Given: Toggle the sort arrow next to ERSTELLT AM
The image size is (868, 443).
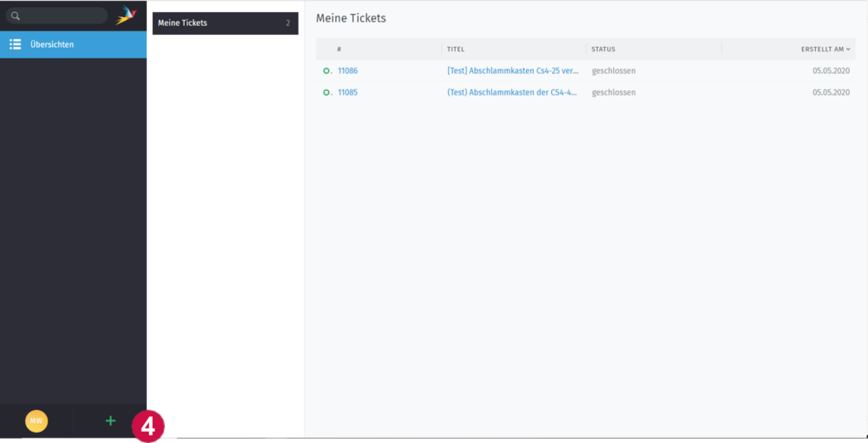Looking at the screenshot, I should click(848, 50).
